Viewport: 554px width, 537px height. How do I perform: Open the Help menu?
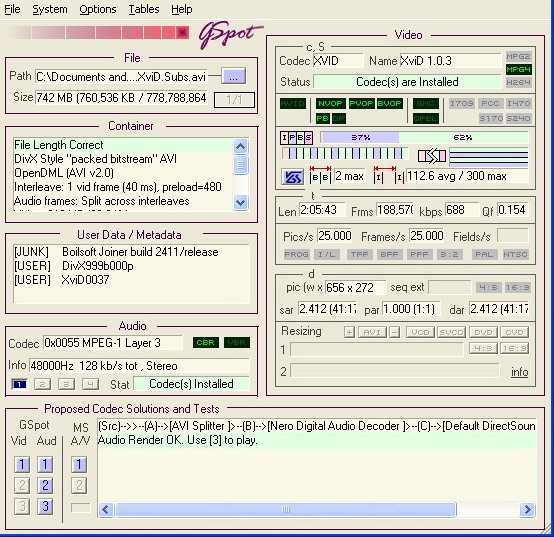[182, 9]
